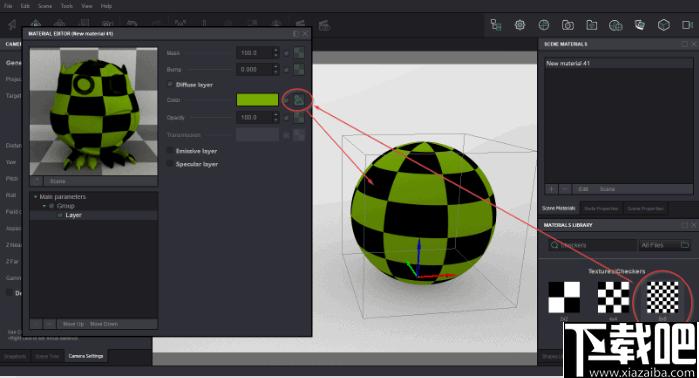The image size is (699, 378).
Task: Open the View menu
Action: (87, 6)
